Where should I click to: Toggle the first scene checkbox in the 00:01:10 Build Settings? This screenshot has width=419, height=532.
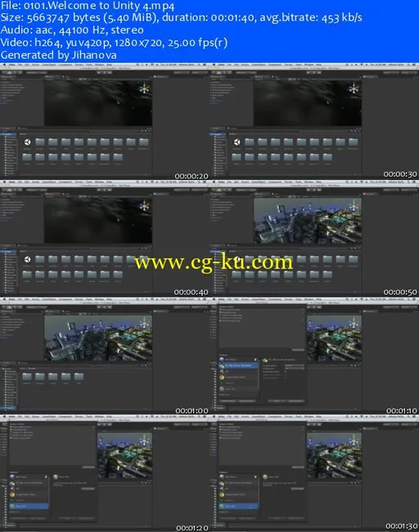(220, 310)
